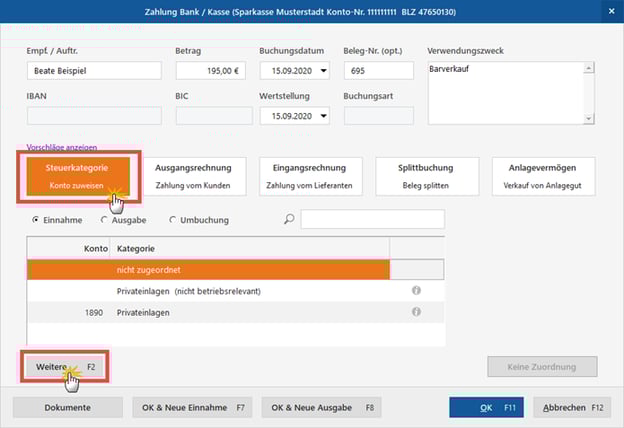The width and height of the screenshot is (624, 428).
Task: Open the Buchungsdatum date dropdown
Action: [x=326, y=71]
